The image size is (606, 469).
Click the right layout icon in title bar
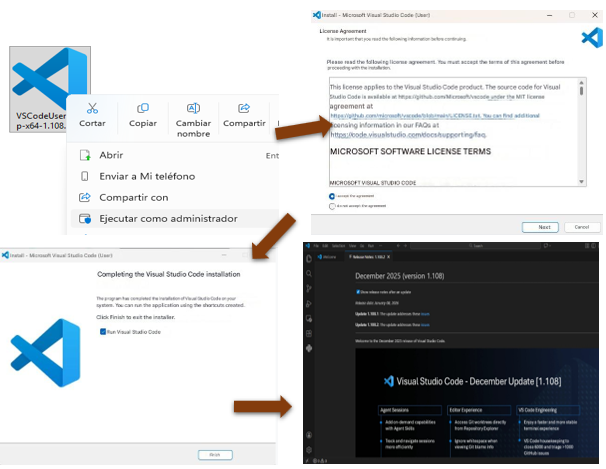coord(594,246)
